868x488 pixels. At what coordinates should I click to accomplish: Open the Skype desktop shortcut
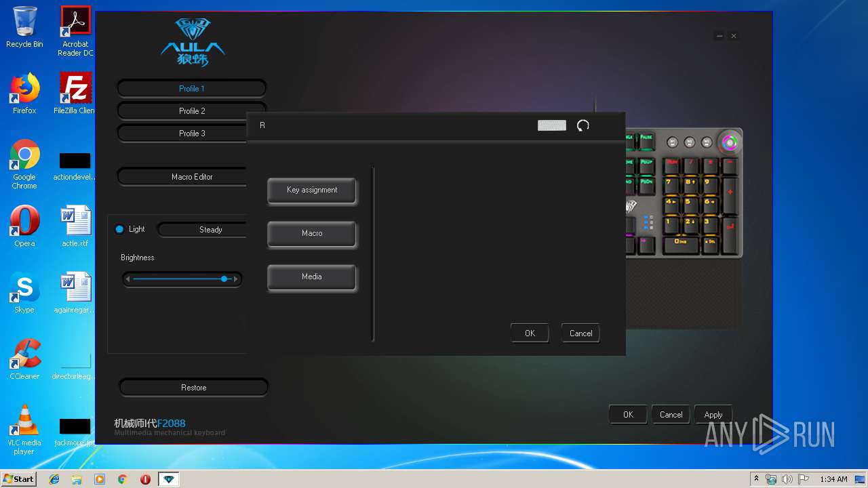[x=24, y=293]
